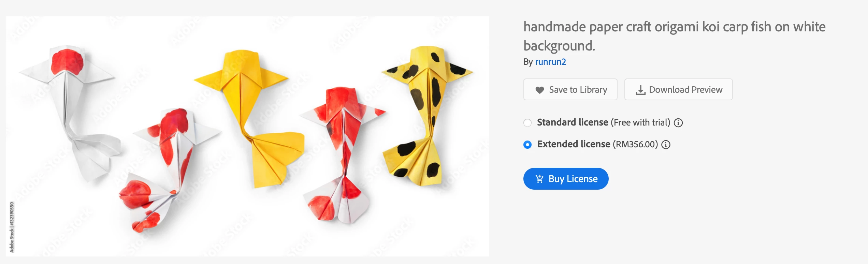
Task: Click the image title heading text
Action: pos(674,36)
